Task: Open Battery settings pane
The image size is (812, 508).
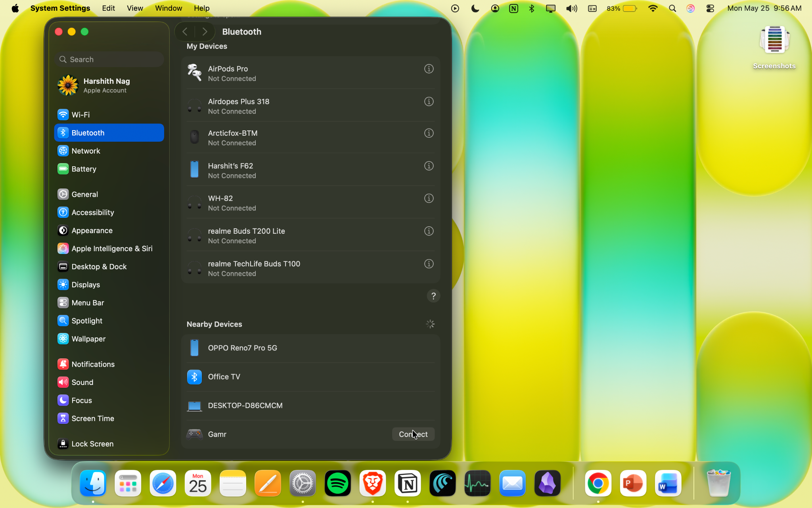Action: [x=109, y=169]
